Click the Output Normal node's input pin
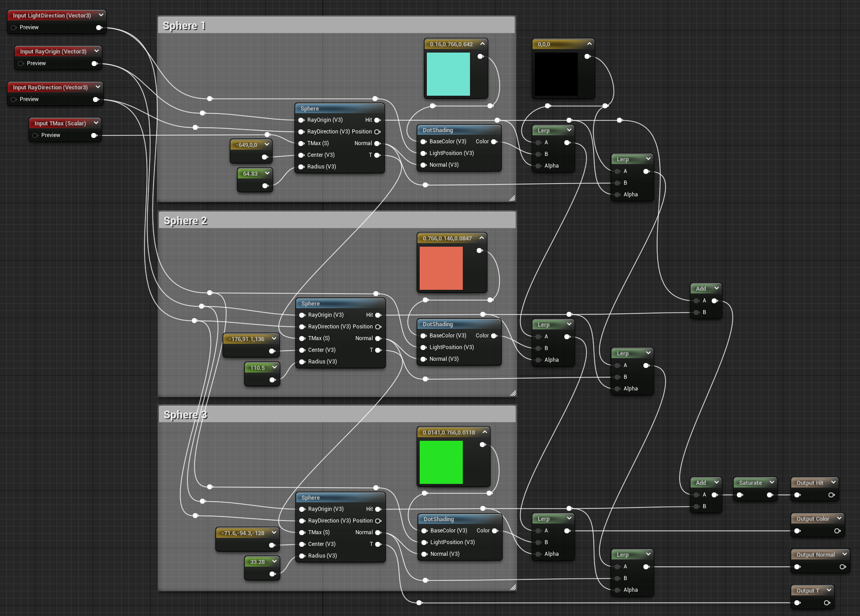Image resolution: width=860 pixels, height=616 pixels. [798, 567]
